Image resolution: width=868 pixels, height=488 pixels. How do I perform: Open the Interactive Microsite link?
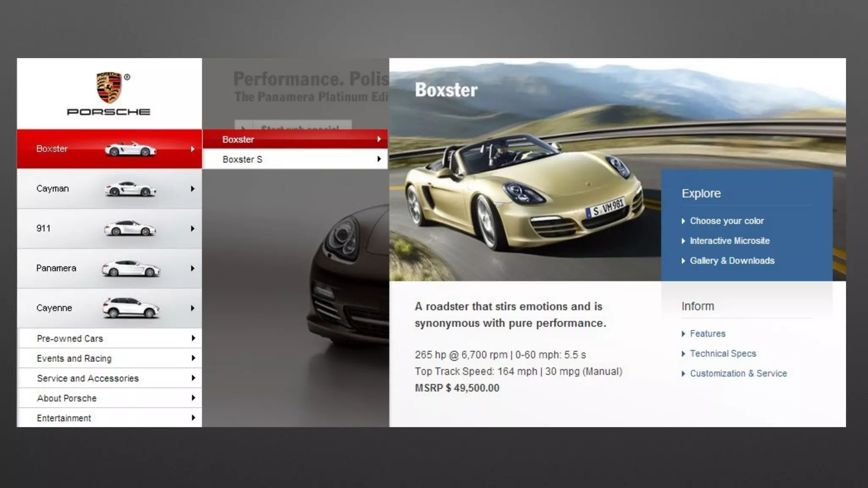729,241
